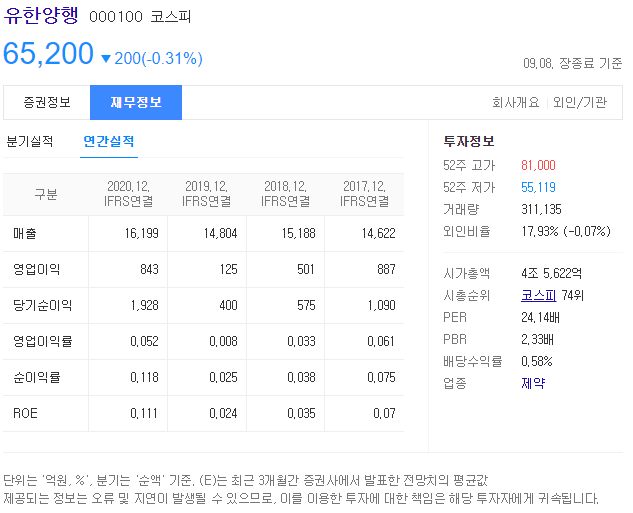633x513 pixels.
Task: Click the 구분 table header cell
Action: coord(46,194)
